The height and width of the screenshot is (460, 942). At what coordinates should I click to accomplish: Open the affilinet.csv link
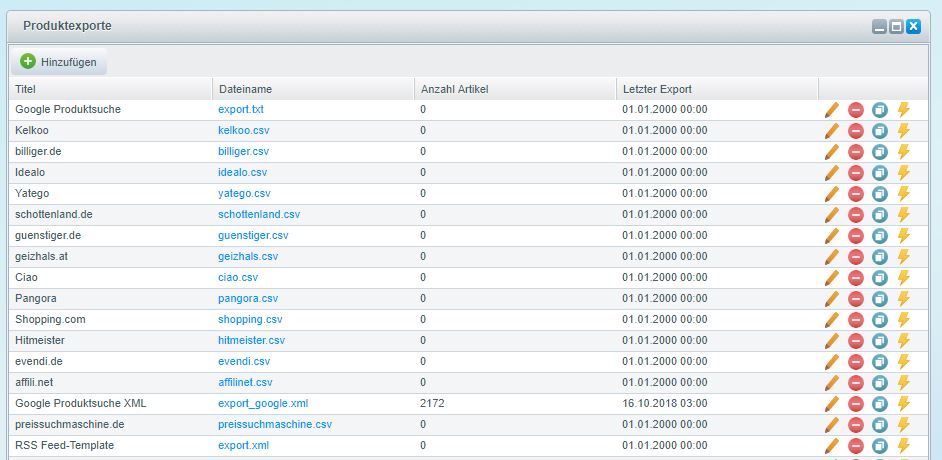click(x=245, y=383)
